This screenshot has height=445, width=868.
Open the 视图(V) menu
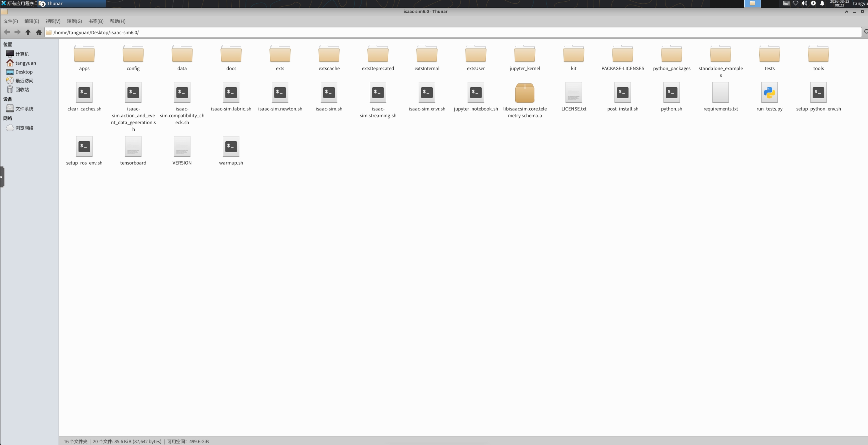click(x=53, y=21)
